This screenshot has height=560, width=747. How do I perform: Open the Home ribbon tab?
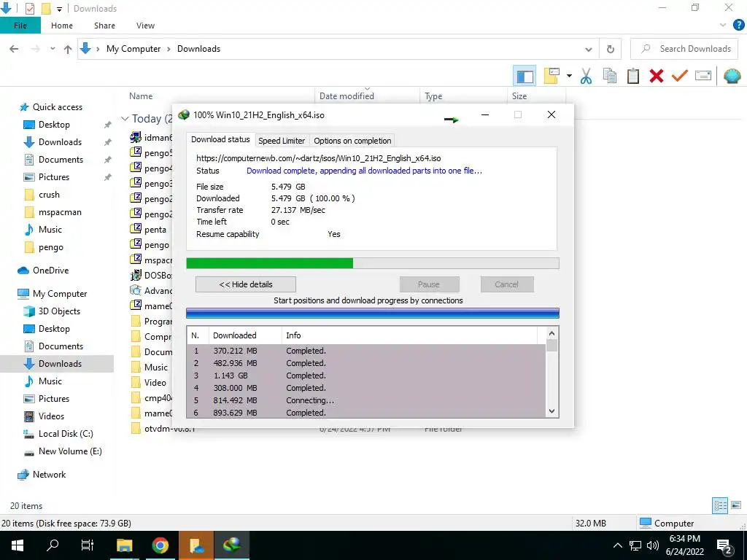[62, 26]
